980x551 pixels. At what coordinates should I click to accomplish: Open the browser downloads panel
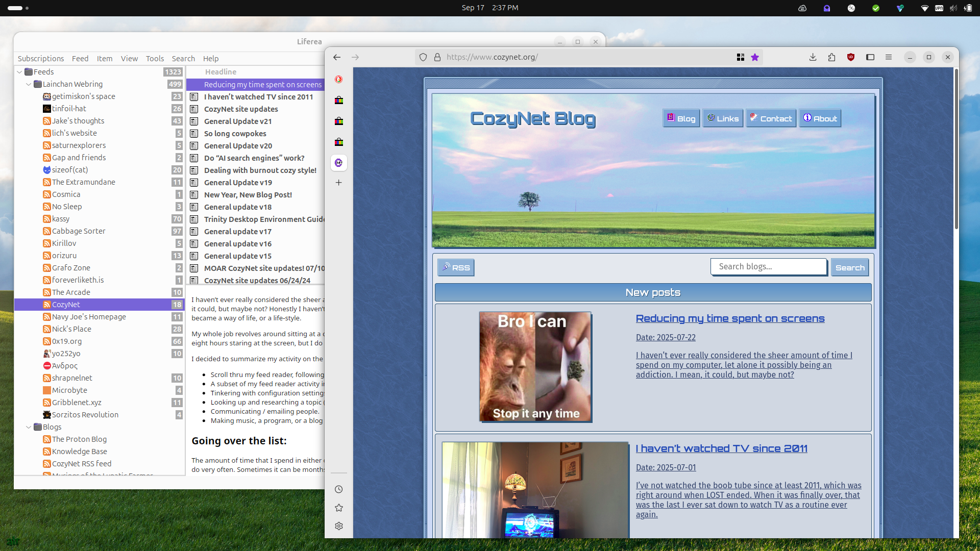point(813,57)
